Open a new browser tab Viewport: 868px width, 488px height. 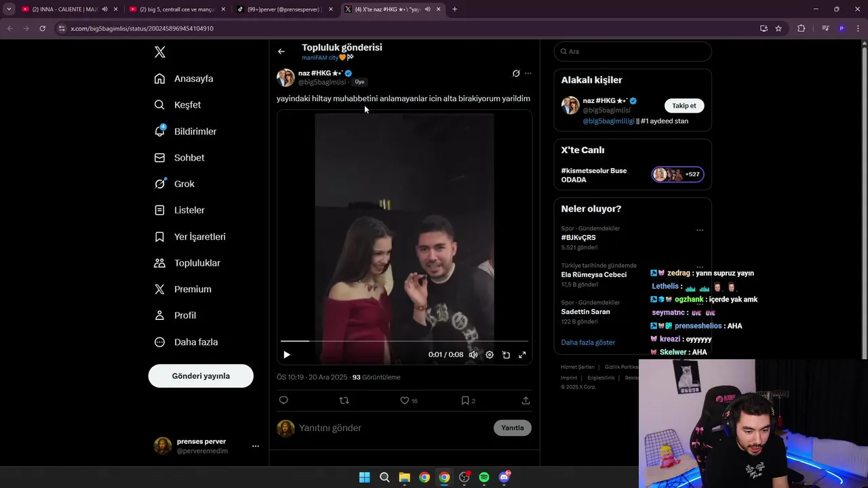[454, 9]
